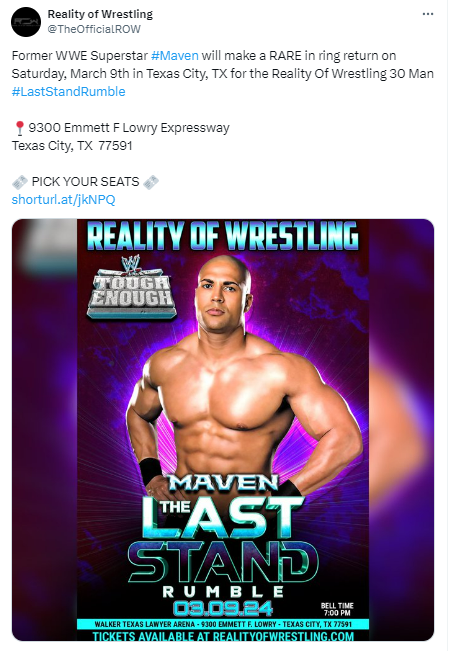Visit the @TheOfficialROW handle

pos(94,29)
